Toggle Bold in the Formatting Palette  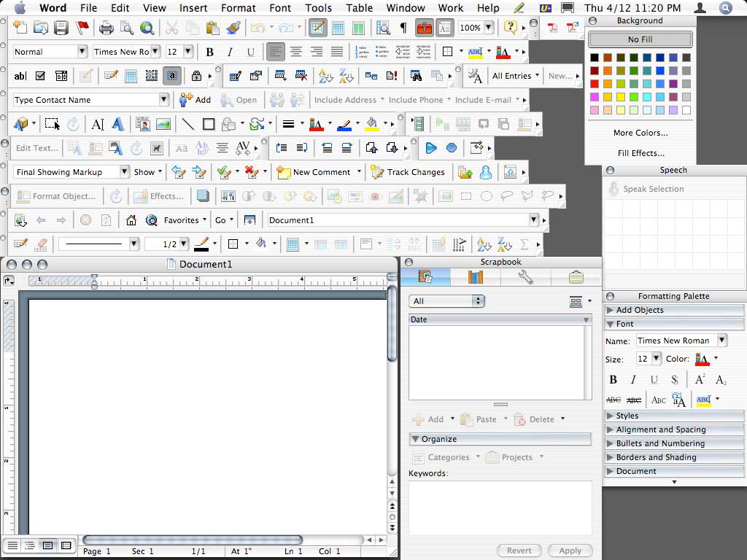[x=614, y=379]
